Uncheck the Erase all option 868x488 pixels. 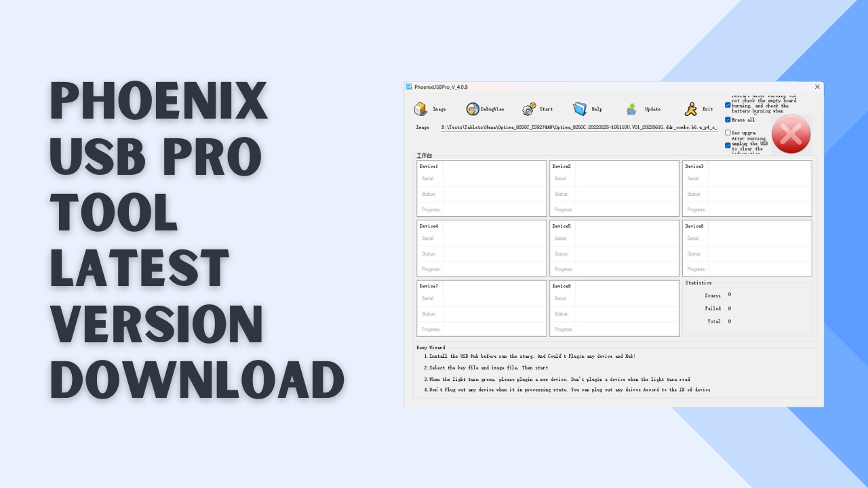click(x=728, y=120)
